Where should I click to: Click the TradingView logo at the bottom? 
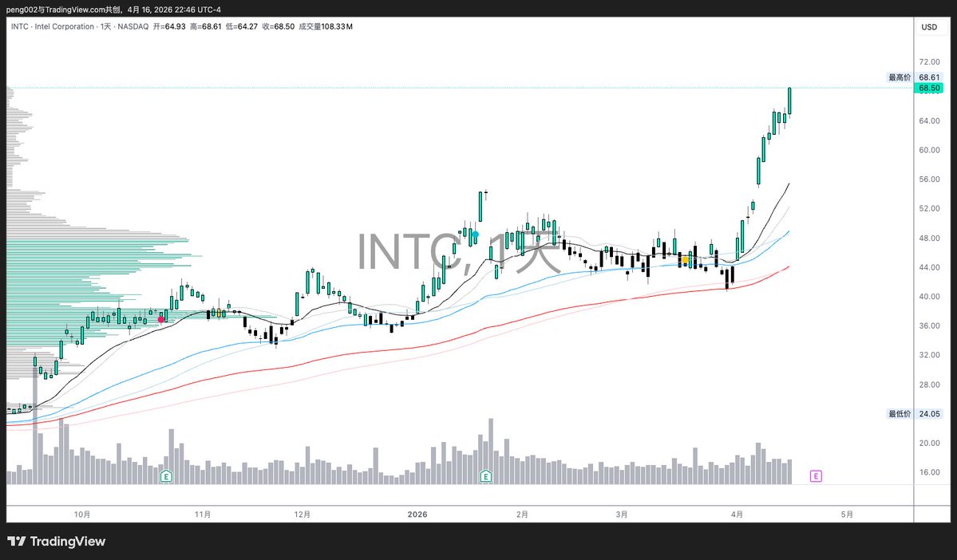(x=56, y=541)
